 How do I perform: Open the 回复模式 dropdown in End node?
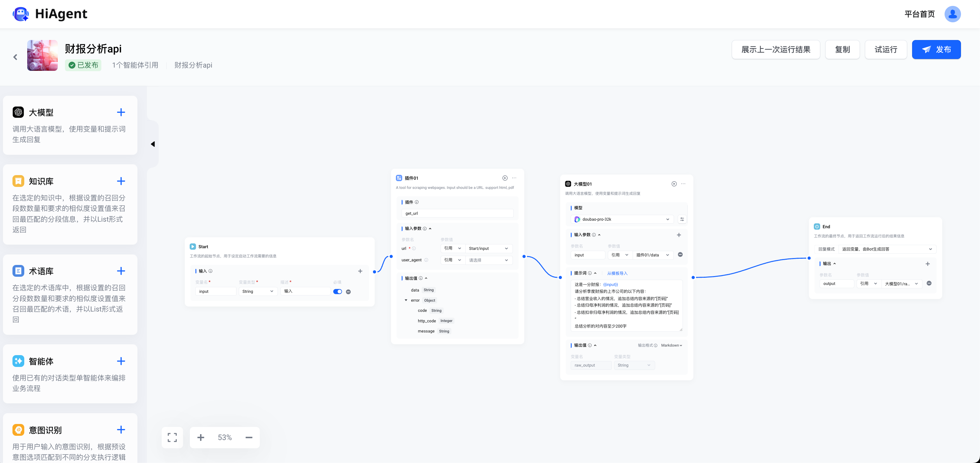(887, 249)
